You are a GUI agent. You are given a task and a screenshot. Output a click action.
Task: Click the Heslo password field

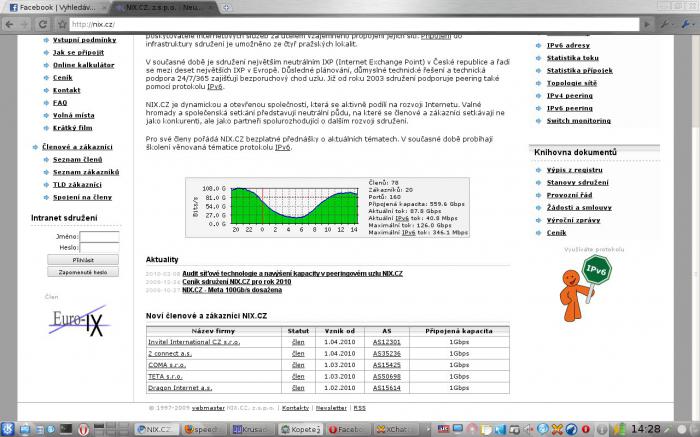coord(99,247)
